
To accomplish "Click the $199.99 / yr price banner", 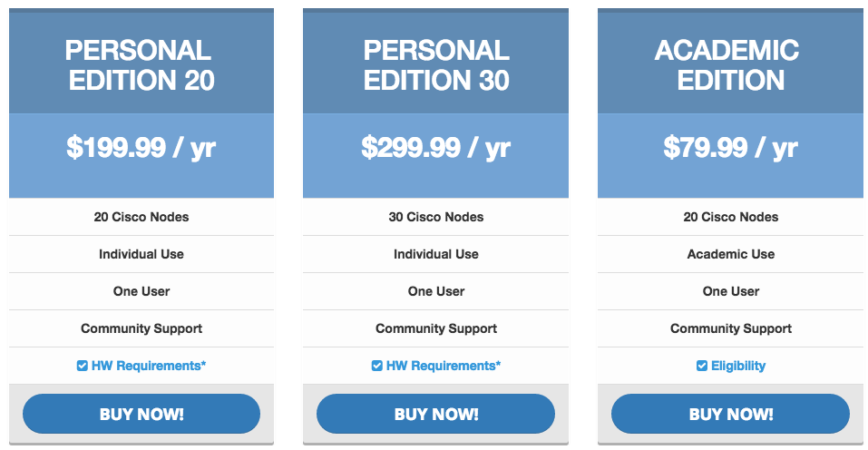I will coord(141,147).
